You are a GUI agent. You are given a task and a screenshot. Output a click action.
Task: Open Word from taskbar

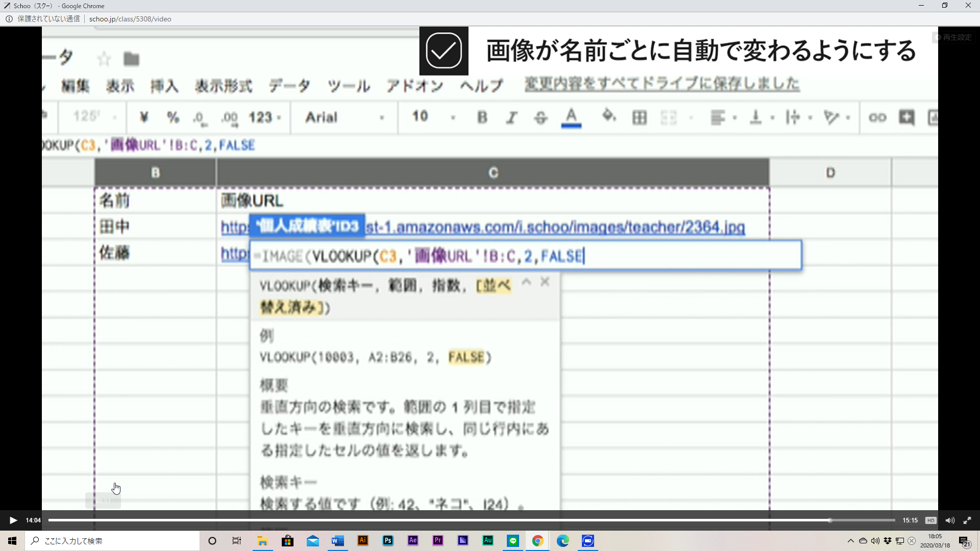(x=338, y=541)
